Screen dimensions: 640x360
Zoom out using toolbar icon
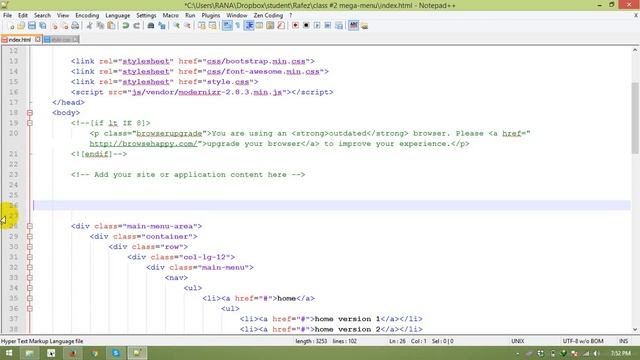tap(187, 26)
